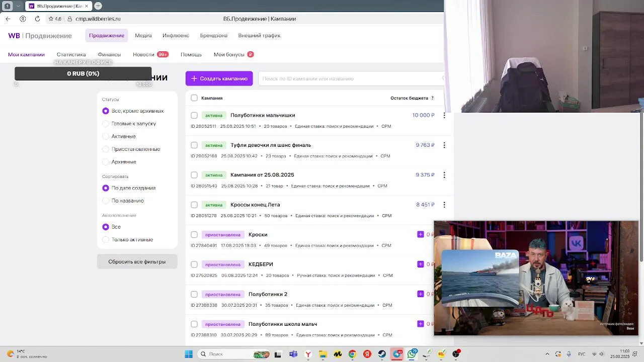
Task: Open the Полуботинки мальчишки campaign name
Action: [263, 115]
